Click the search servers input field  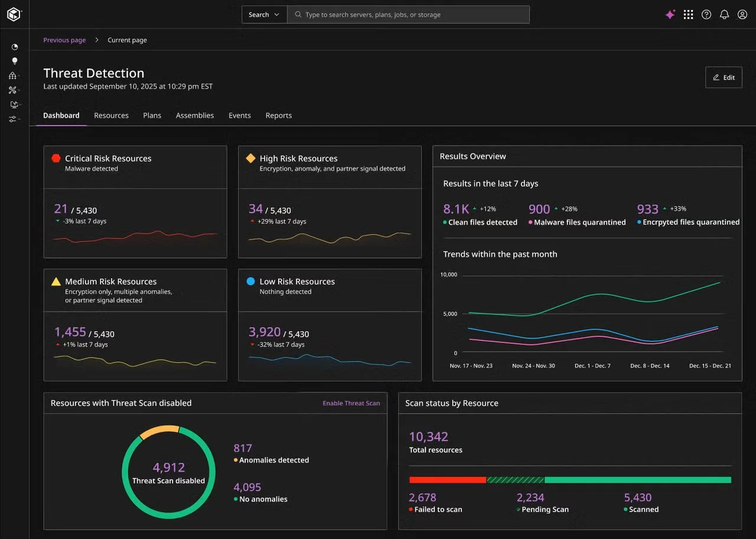point(408,15)
